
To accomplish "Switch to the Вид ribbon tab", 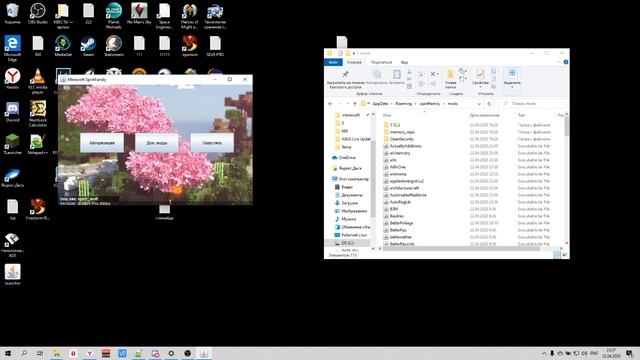I will pos(404,62).
